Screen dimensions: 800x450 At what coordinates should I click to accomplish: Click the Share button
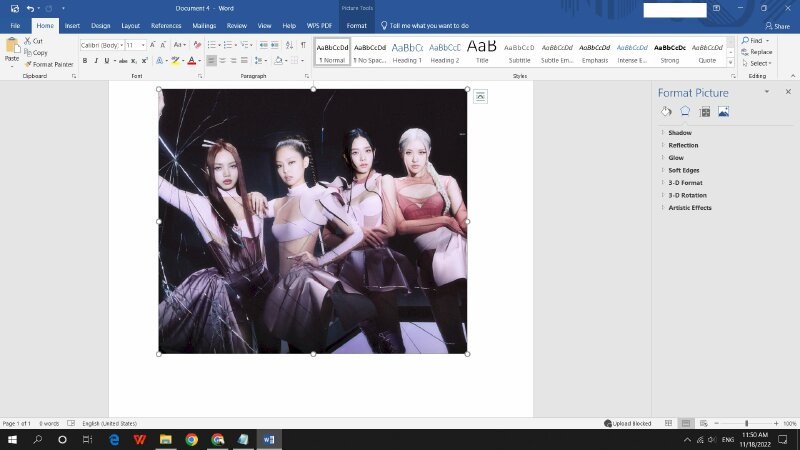pyautogui.click(x=776, y=25)
